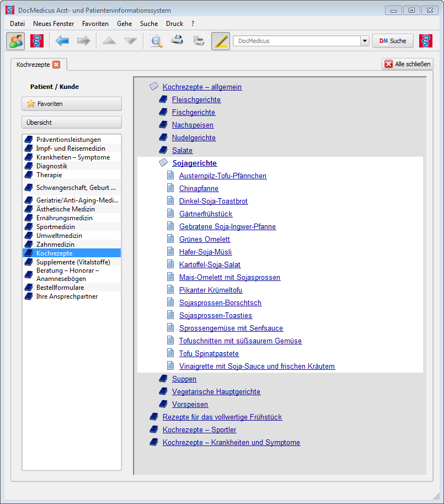Click the book icon beside Fleischgerichte

tap(163, 99)
